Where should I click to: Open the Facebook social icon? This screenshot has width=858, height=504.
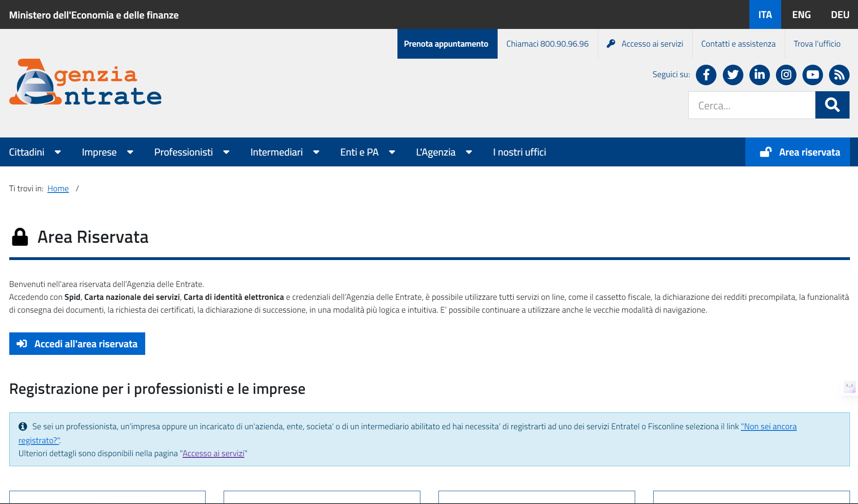[706, 75]
